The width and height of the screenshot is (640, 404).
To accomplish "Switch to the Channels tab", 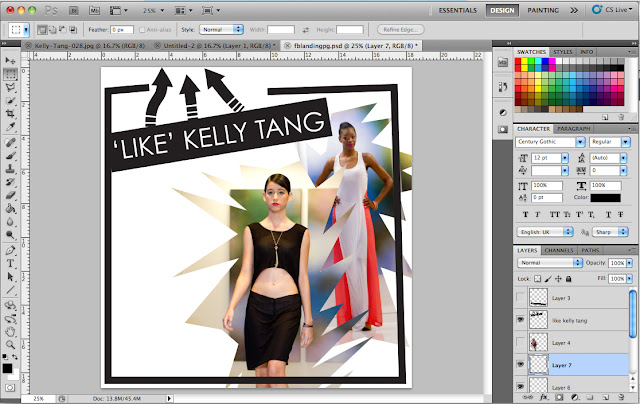I will pos(559,250).
